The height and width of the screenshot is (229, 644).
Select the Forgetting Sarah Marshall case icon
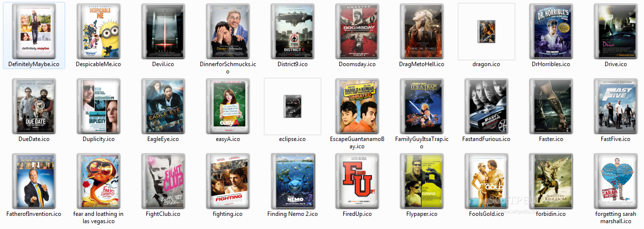616,180
